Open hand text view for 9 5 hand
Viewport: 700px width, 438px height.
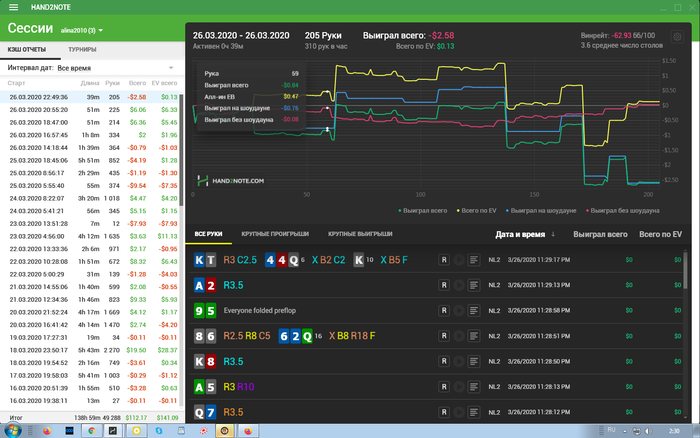pos(474,310)
